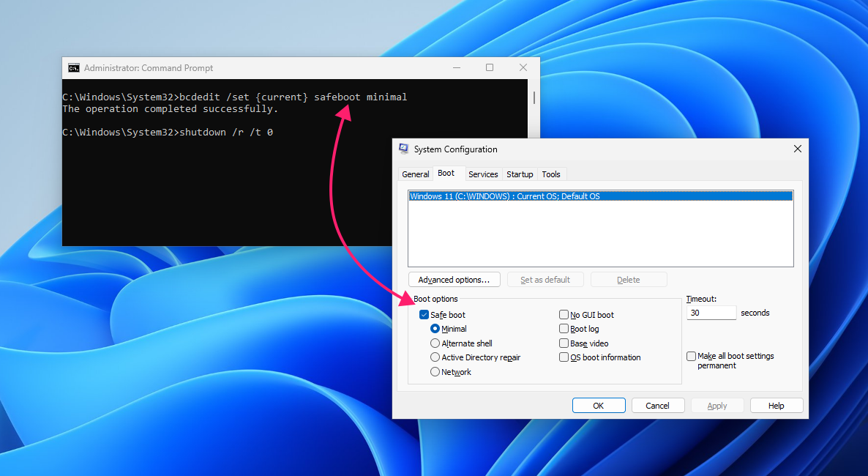Confirm with the OK button
Image resolution: width=868 pixels, height=476 pixels.
pos(599,406)
